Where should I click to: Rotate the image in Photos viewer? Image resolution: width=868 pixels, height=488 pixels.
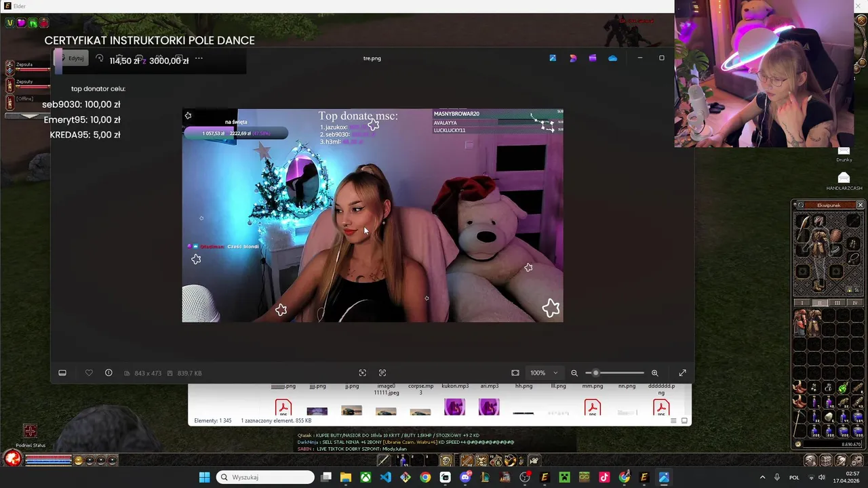coord(100,58)
